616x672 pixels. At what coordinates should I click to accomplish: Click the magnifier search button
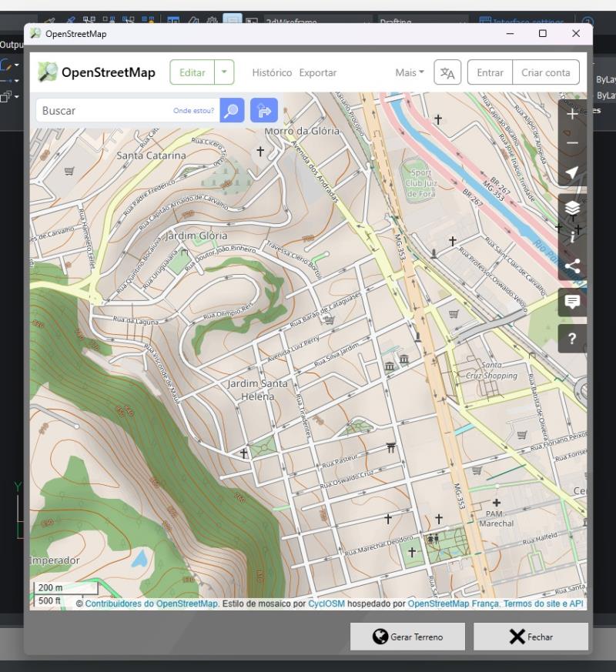tap(232, 111)
